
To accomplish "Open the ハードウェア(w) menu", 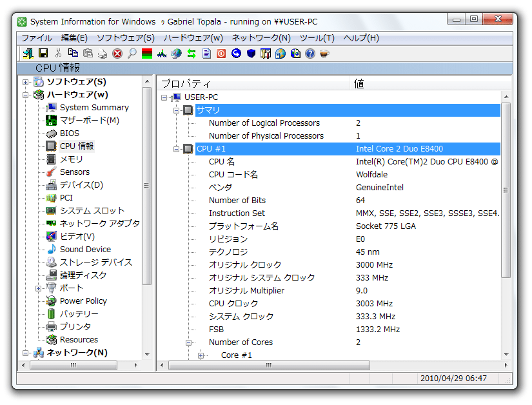I will (x=193, y=38).
